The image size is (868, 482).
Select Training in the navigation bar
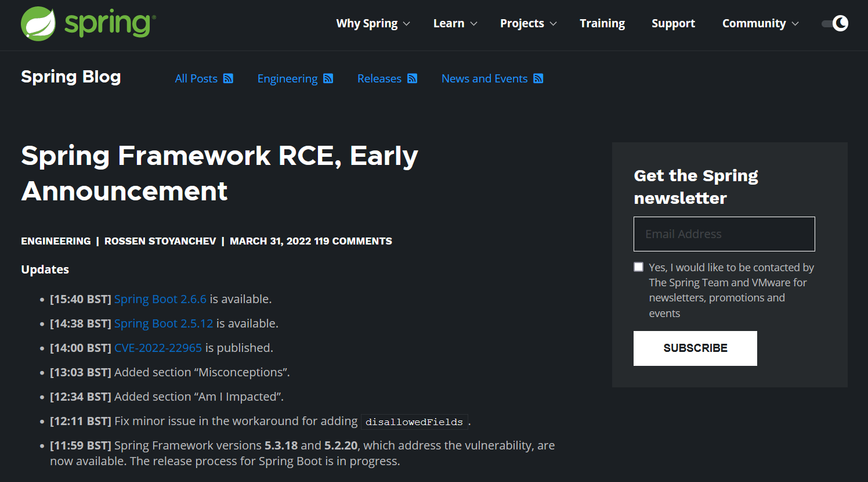click(x=602, y=23)
